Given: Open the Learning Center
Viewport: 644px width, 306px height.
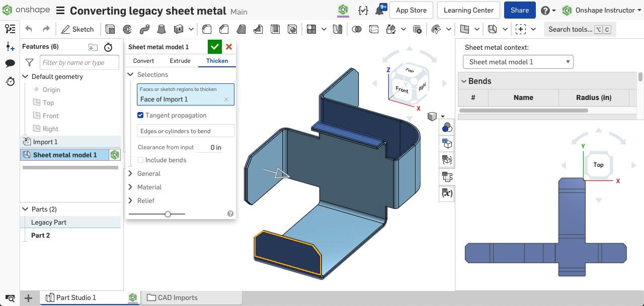Looking at the screenshot, I should 468,10.
